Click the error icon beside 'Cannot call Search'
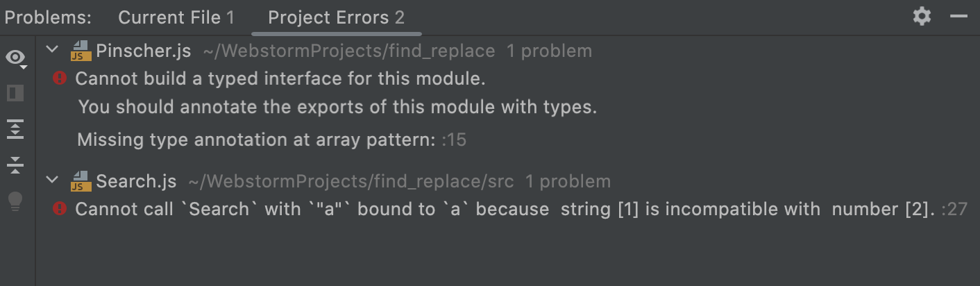The height and width of the screenshot is (286, 980). click(60, 208)
